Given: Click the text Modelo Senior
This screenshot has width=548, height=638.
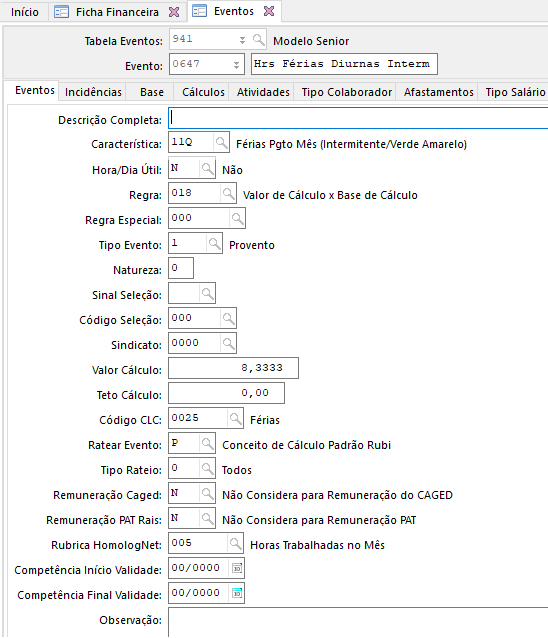Looking at the screenshot, I should pyautogui.click(x=311, y=41).
